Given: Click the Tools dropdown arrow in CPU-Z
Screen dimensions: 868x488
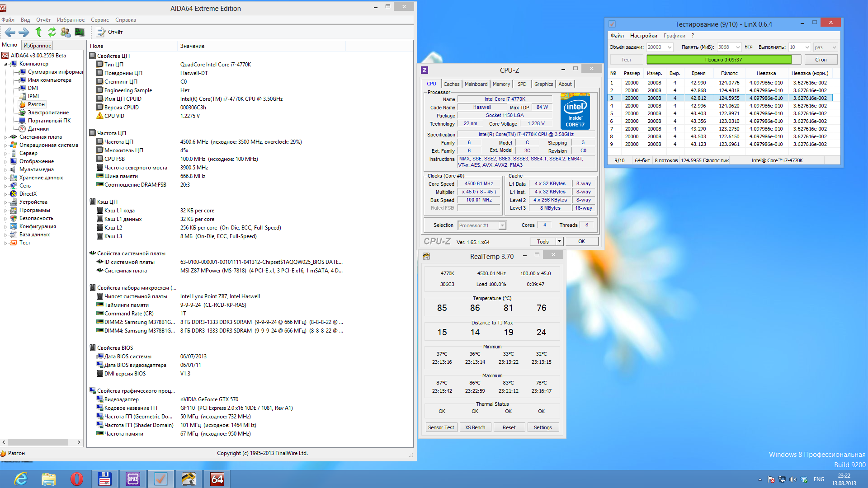Looking at the screenshot, I should tap(559, 241).
